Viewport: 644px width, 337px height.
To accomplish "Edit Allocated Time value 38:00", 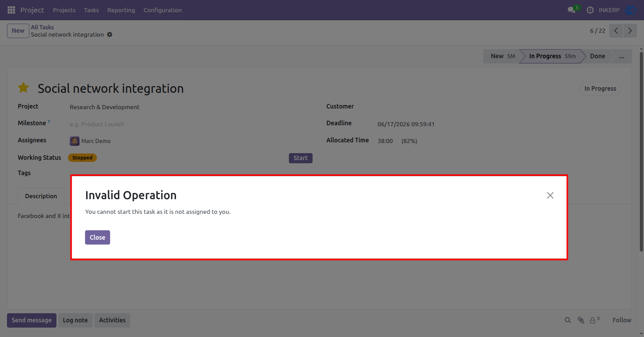I will pyautogui.click(x=385, y=141).
